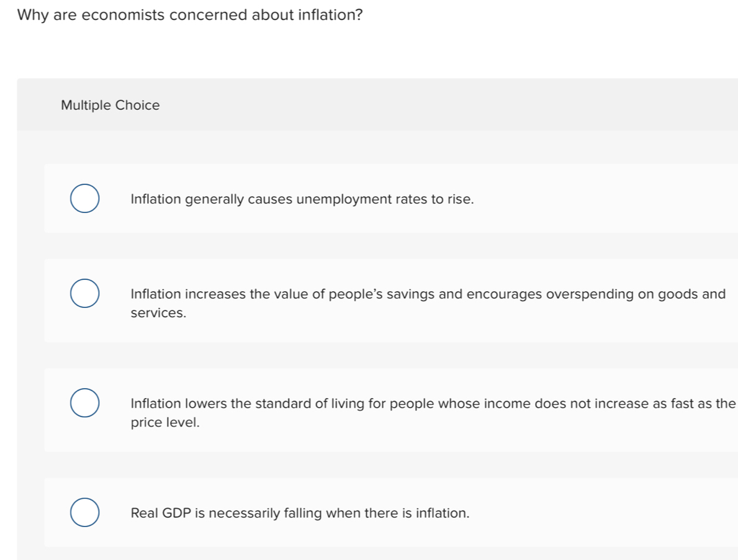This screenshot has height=560, width=738.
Task: Choose the radio button for people's savings answer
Action: pyautogui.click(x=83, y=294)
